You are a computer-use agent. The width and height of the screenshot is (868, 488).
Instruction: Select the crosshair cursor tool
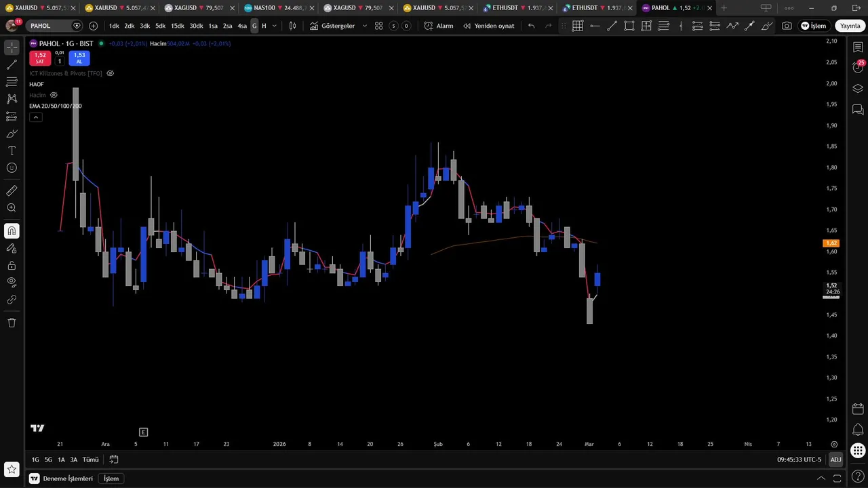pos(12,47)
